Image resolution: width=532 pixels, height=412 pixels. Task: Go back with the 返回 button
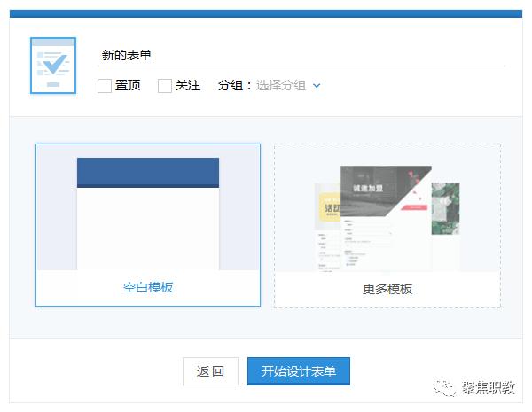click(210, 371)
